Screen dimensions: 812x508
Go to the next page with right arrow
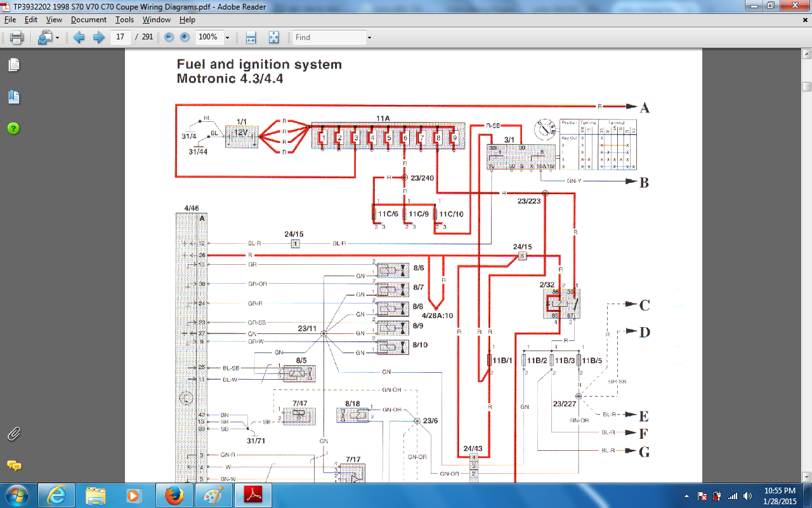pos(99,37)
